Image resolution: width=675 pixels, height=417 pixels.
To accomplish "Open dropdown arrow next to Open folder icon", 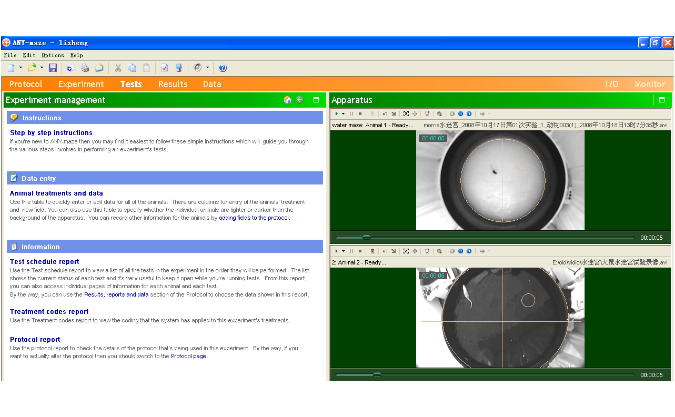I will [41, 68].
